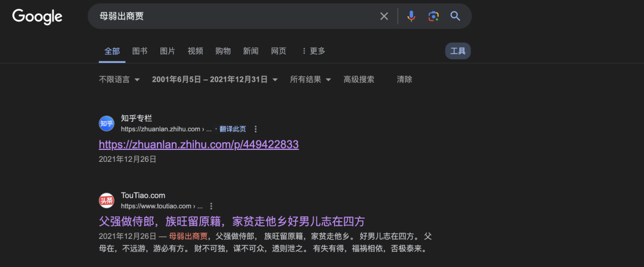644x267 pixels.
Task: Click the magnifying glass search icon
Action: click(x=455, y=17)
